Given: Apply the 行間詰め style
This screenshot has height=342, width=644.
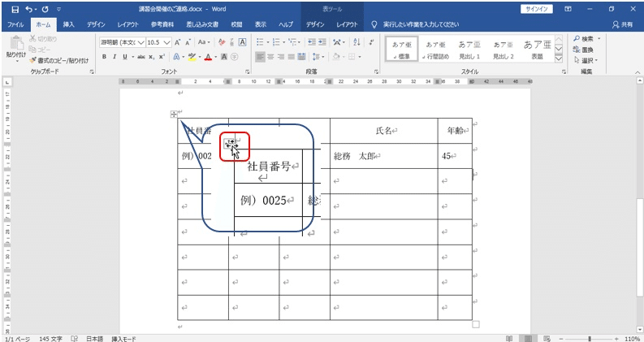Looking at the screenshot, I should click(x=436, y=50).
